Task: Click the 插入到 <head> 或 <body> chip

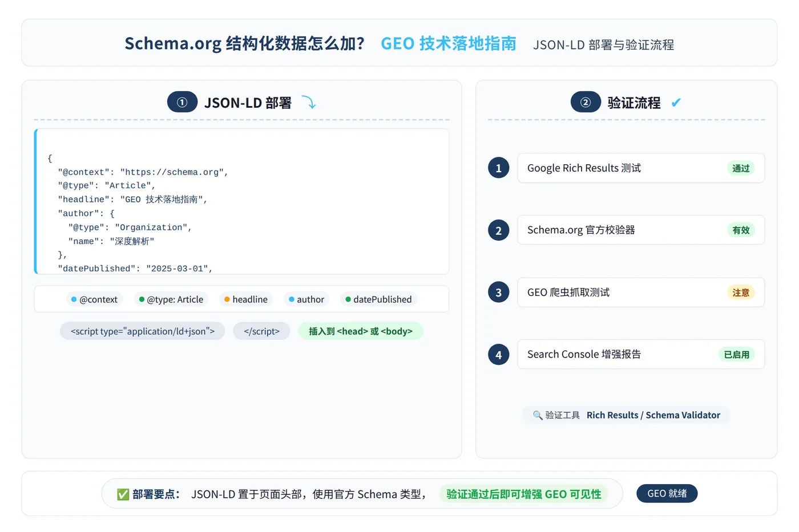Action: 361,331
